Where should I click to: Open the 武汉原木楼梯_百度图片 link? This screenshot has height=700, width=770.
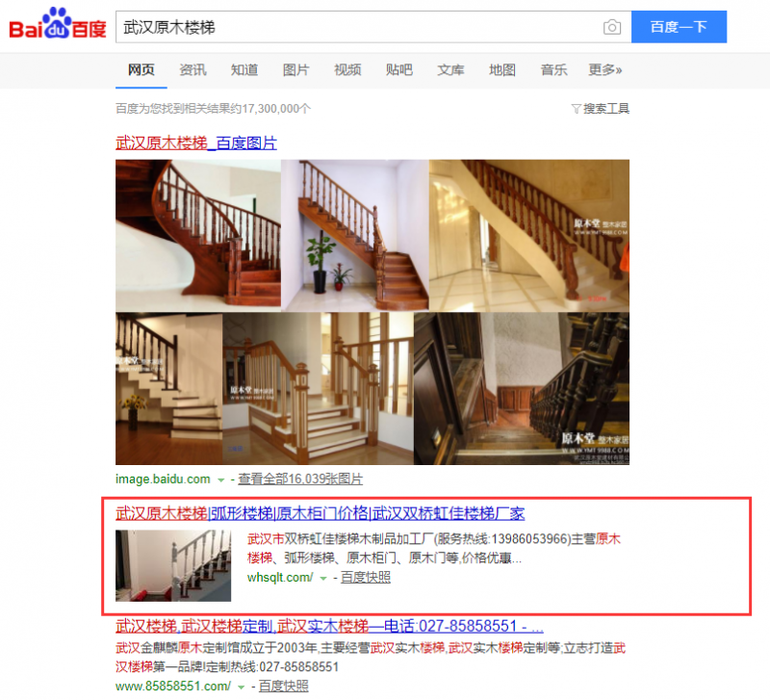point(196,143)
